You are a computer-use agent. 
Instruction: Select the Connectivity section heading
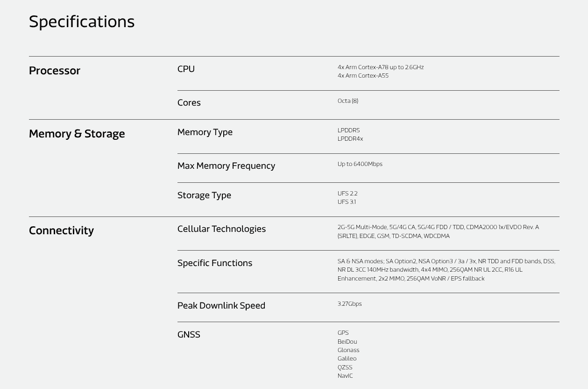(x=61, y=231)
